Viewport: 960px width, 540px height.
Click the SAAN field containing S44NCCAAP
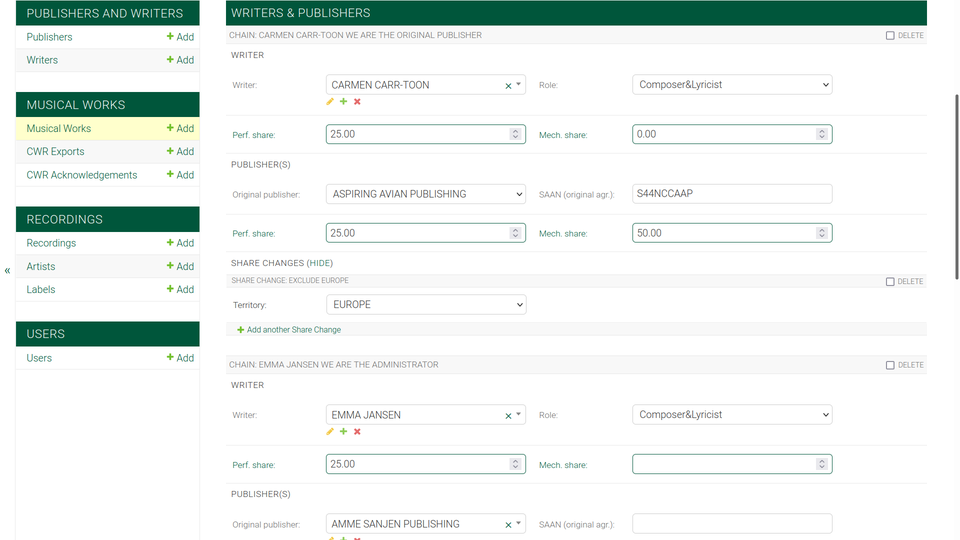(732, 194)
